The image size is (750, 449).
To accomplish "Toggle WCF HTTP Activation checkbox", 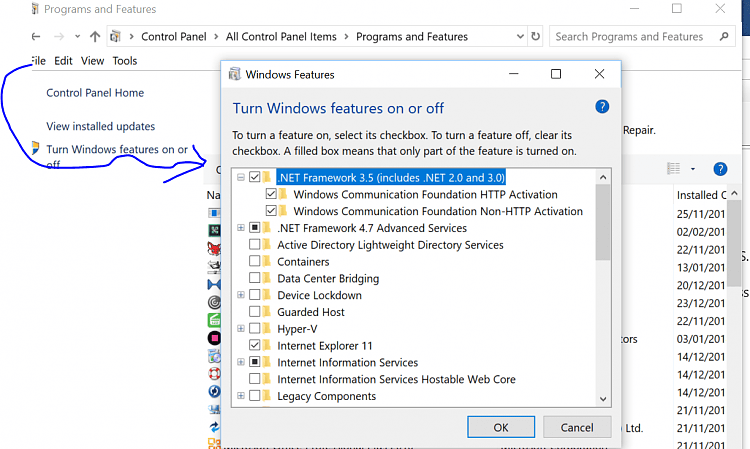I will [271, 194].
